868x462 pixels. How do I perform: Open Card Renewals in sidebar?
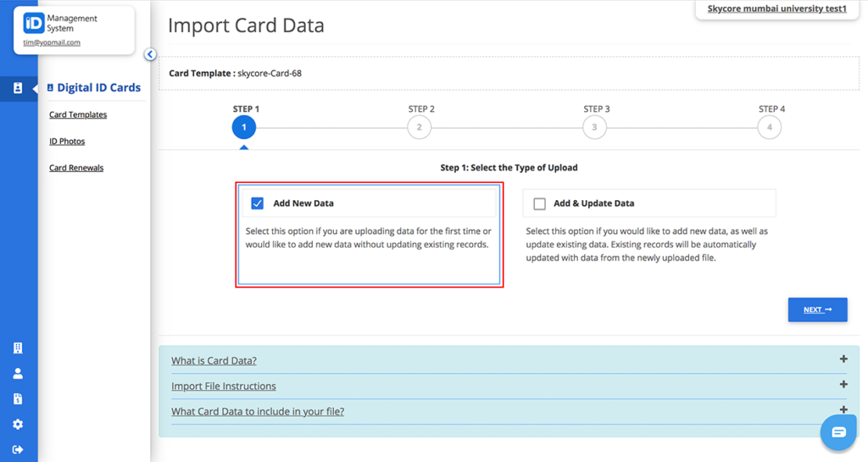pyautogui.click(x=76, y=168)
